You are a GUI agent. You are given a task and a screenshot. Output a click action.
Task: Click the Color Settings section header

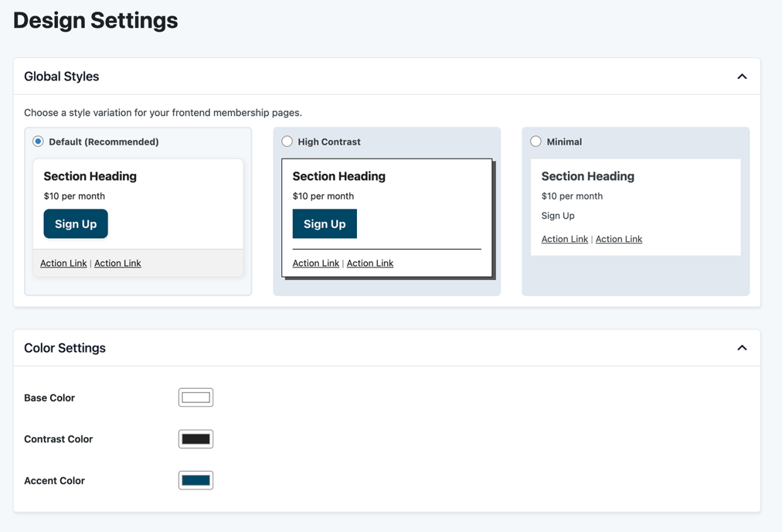pyautogui.click(x=65, y=348)
